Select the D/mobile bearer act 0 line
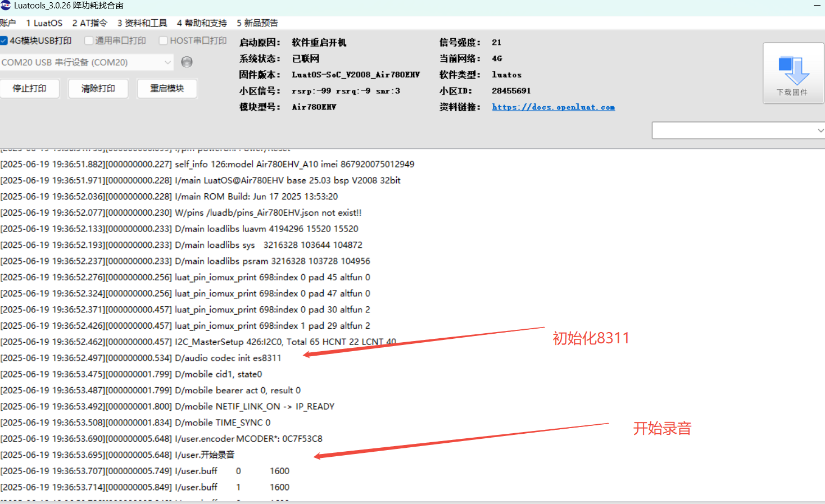 [151, 391]
